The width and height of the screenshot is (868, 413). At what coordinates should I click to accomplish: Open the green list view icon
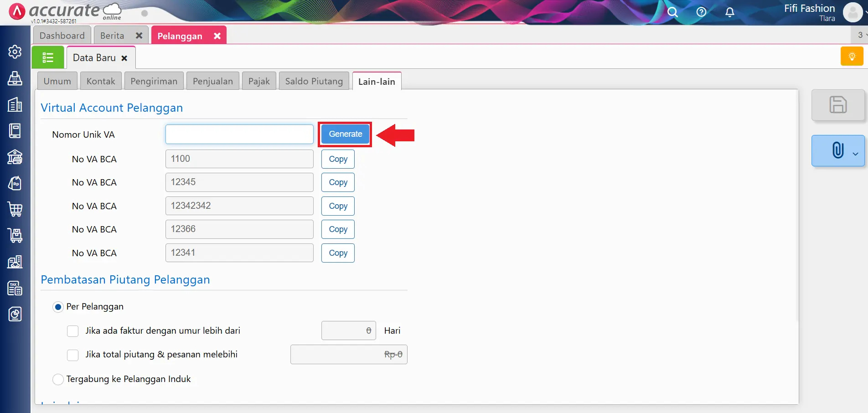[x=48, y=57]
